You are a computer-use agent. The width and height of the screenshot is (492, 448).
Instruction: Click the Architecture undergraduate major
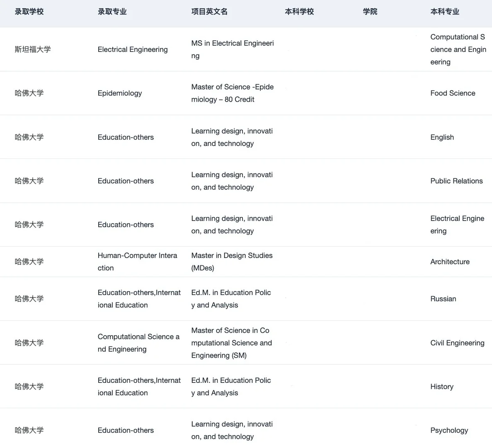tap(450, 261)
